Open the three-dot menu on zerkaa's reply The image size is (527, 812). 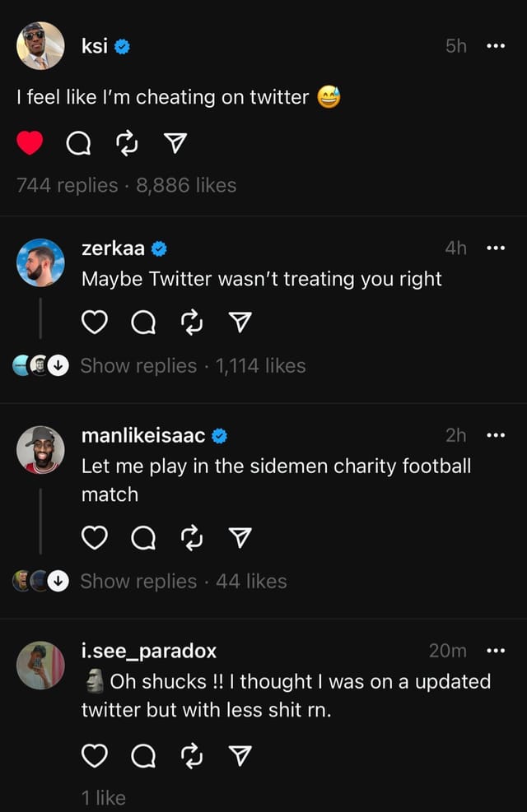click(496, 247)
